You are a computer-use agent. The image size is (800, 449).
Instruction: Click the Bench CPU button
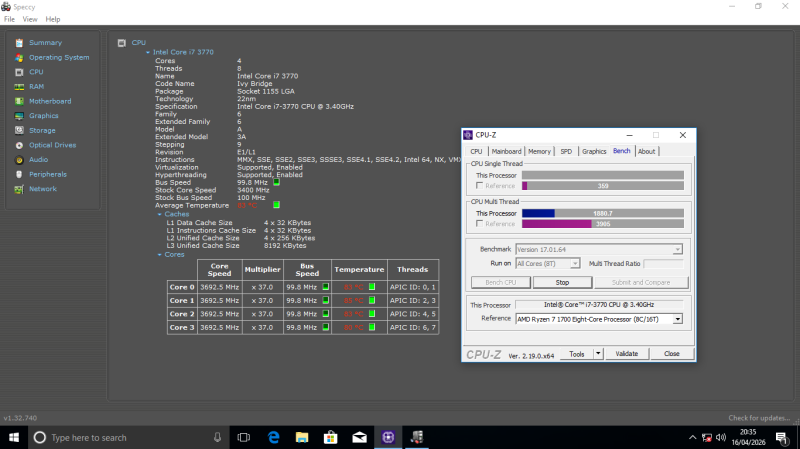pyautogui.click(x=501, y=283)
